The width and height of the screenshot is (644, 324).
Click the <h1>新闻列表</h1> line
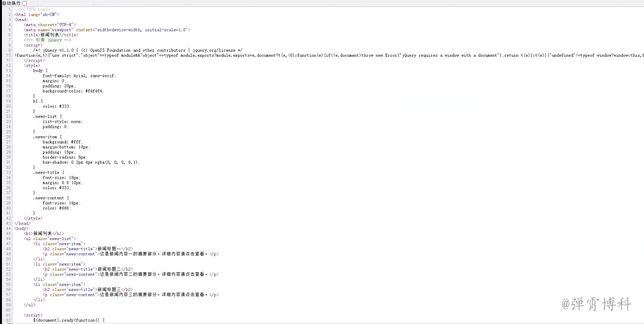point(44,233)
